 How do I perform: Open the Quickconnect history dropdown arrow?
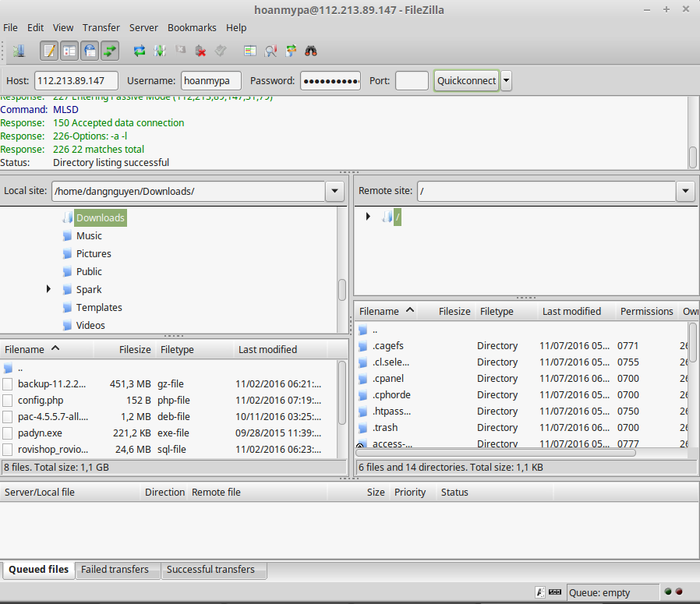(x=506, y=81)
